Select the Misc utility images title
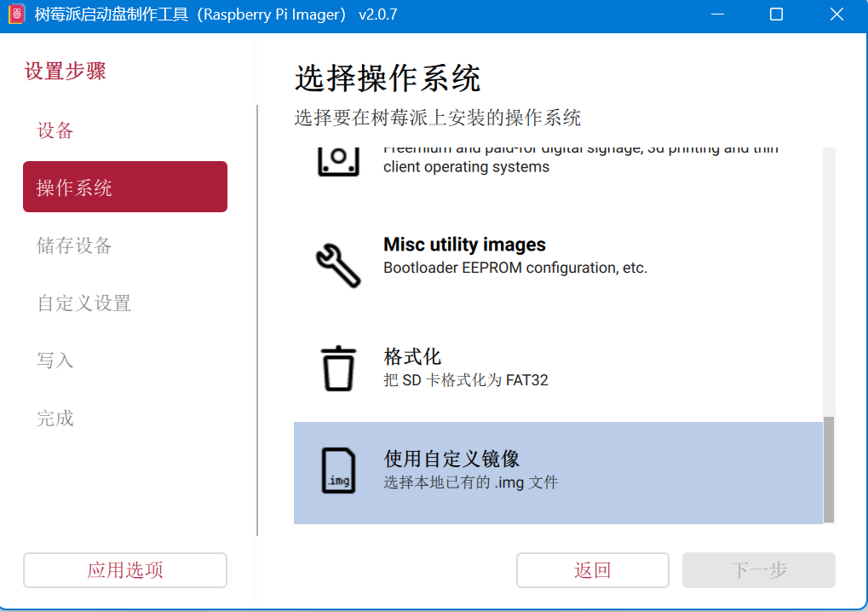 464,245
